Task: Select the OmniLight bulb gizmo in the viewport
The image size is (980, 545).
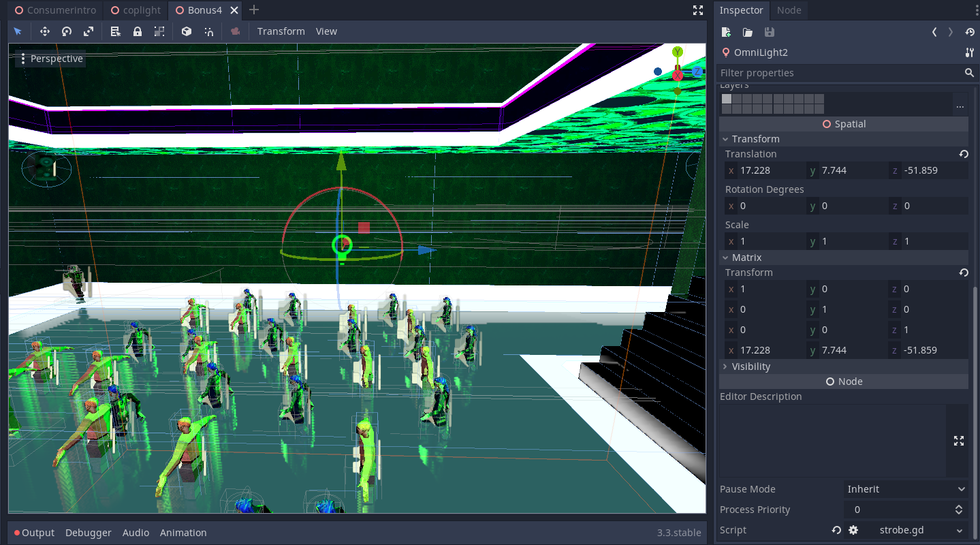Action: click(x=342, y=246)
